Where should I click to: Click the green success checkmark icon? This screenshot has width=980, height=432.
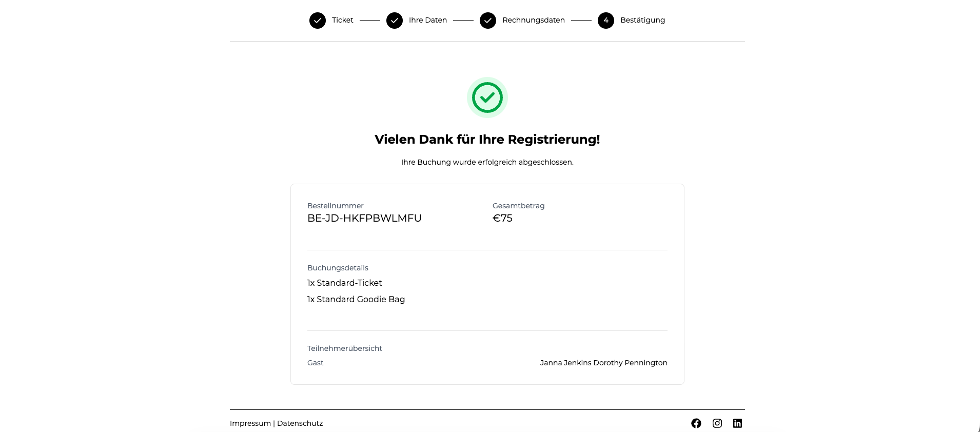click(x=487, y=97)
